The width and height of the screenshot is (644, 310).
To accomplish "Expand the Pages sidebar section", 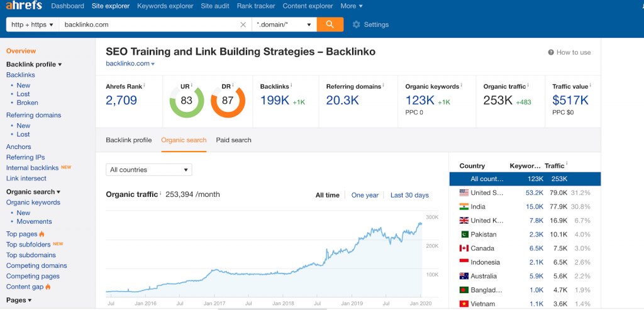I will pos(19,300).
